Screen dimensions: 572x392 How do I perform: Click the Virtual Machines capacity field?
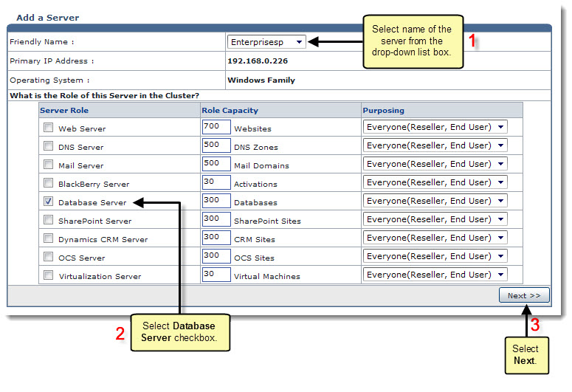coord(216,274)
